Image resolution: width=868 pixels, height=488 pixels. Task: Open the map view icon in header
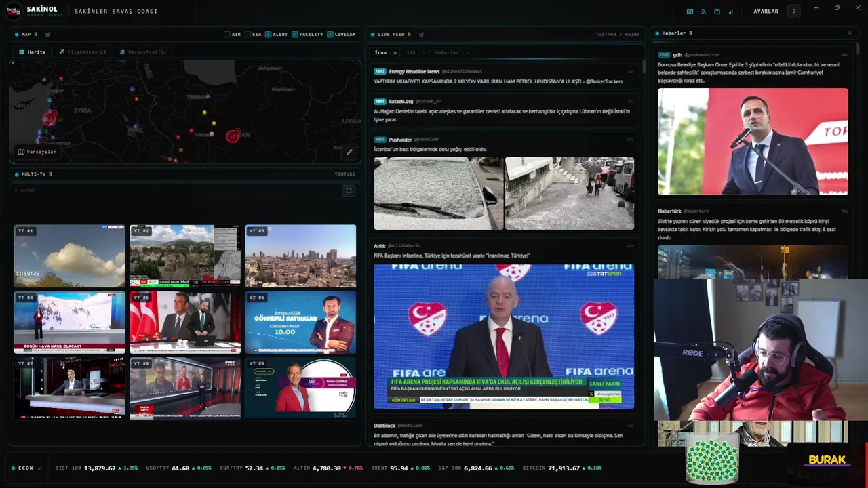click(x=690, y=12)
